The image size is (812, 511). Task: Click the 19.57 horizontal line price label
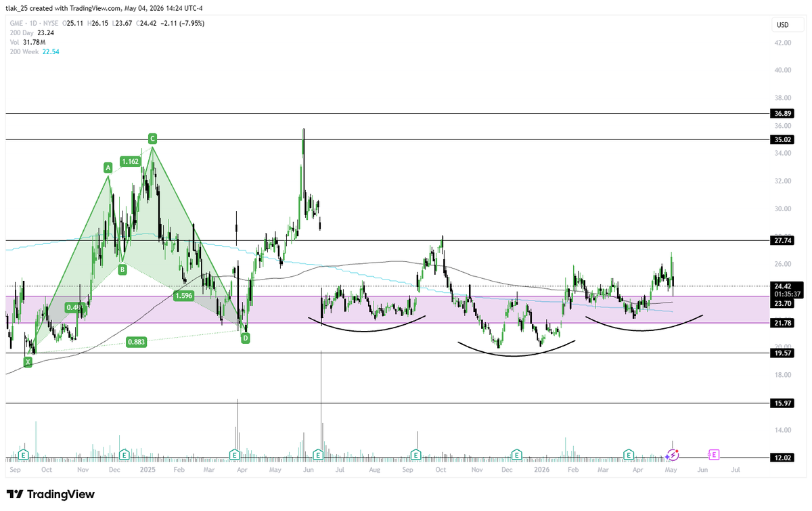click(x=782, y=353)
